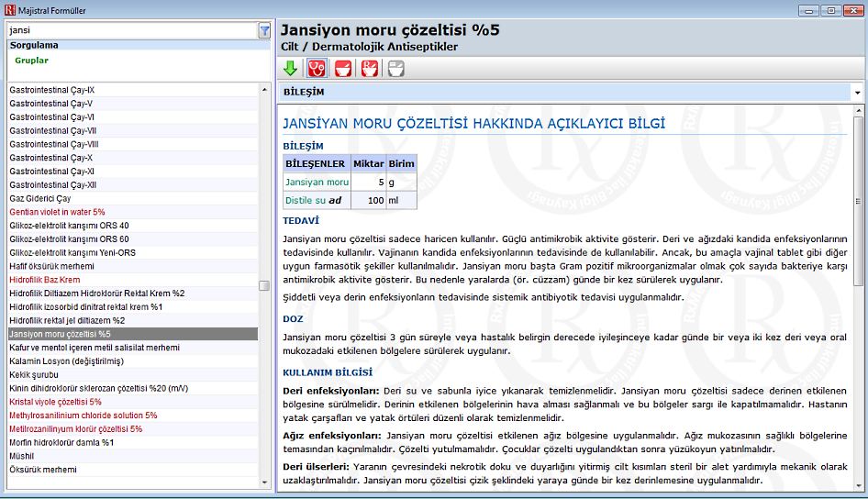
Task: Select 'Gastrointestinal Çay-VI' list item
Action: pyautogui.click(x=132, y=117)
